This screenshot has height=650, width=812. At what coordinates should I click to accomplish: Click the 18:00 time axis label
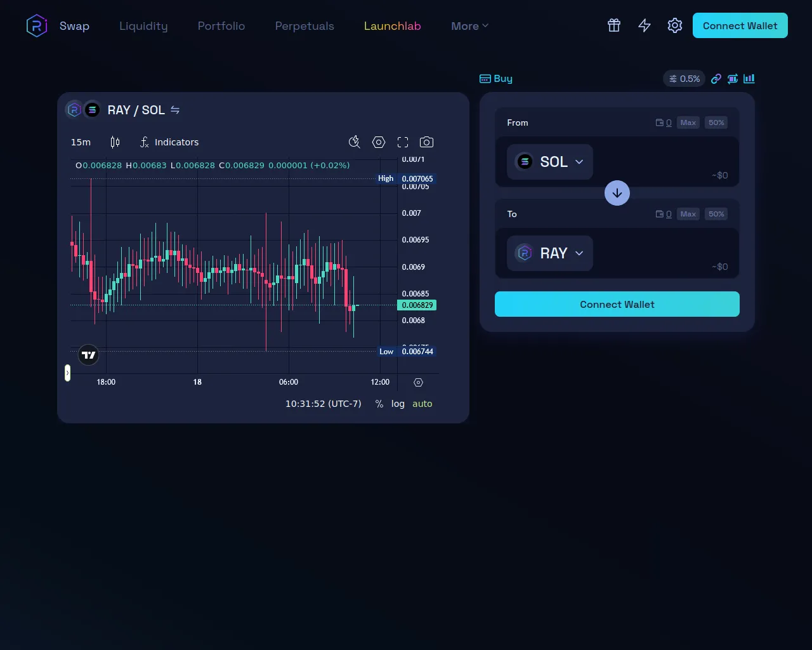(x=106, y=382)
